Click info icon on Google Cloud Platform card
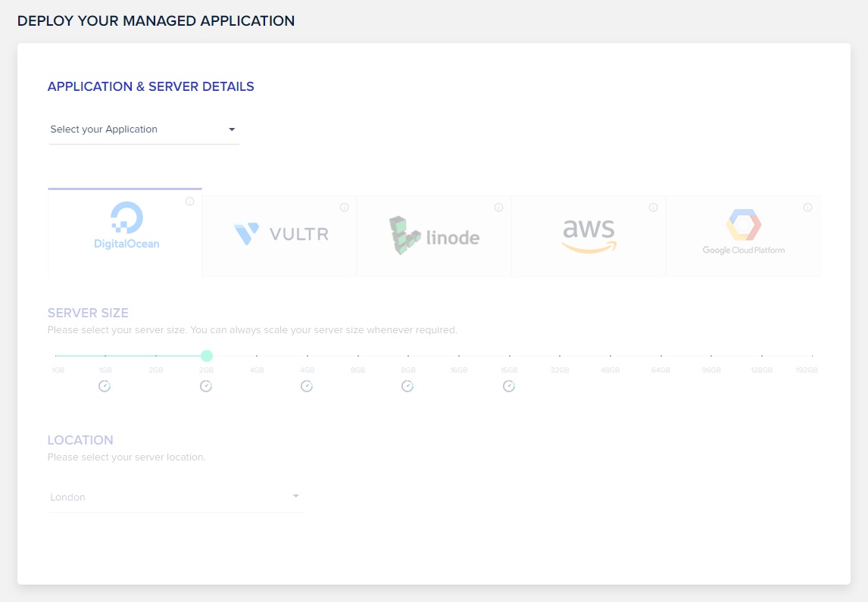The height and width of the screenshot is (602, 868). coord(807,207)
